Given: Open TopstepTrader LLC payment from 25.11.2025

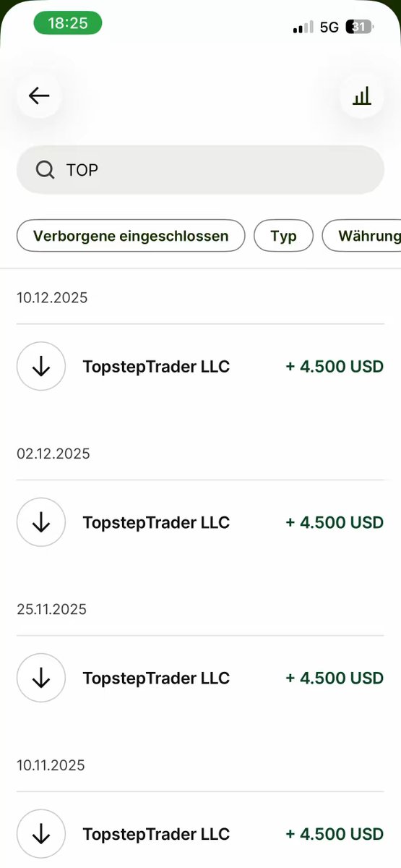Looking at the screenshot, I should [x=200, y=678].
